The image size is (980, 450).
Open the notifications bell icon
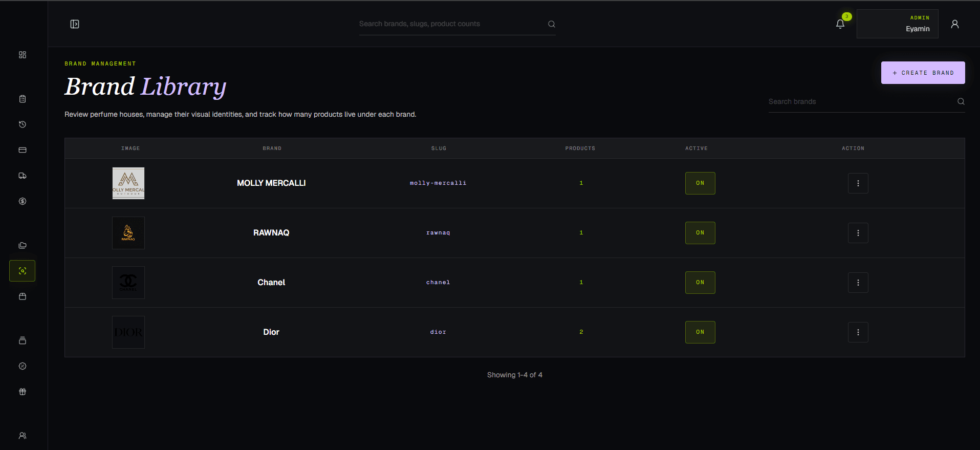coord(840,24)
